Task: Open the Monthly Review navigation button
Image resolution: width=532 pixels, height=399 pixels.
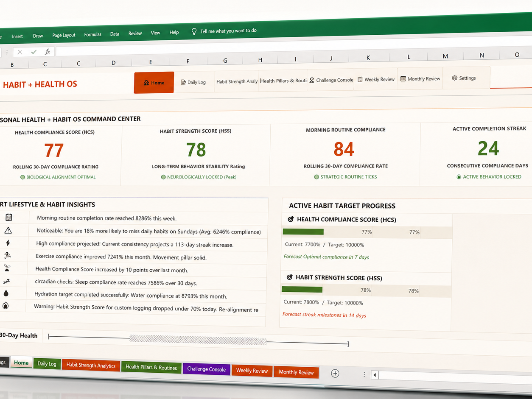Action: (420, 78)
